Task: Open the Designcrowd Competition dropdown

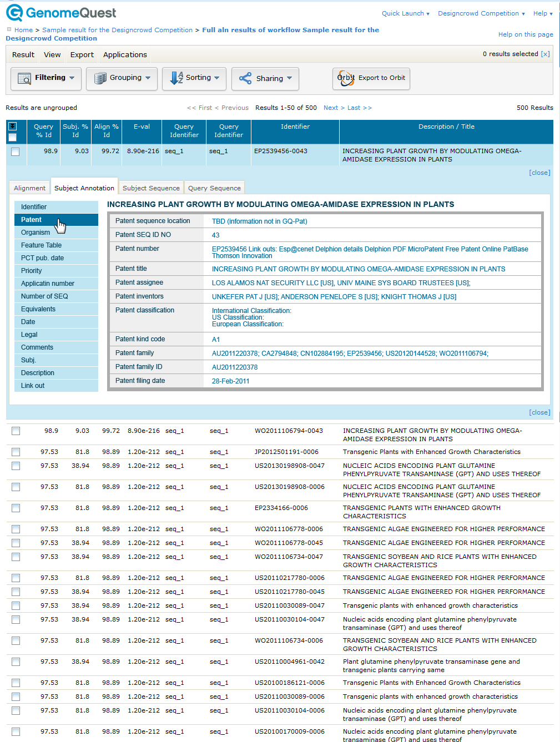Action: pyautogui.click(x=481, y=13)
